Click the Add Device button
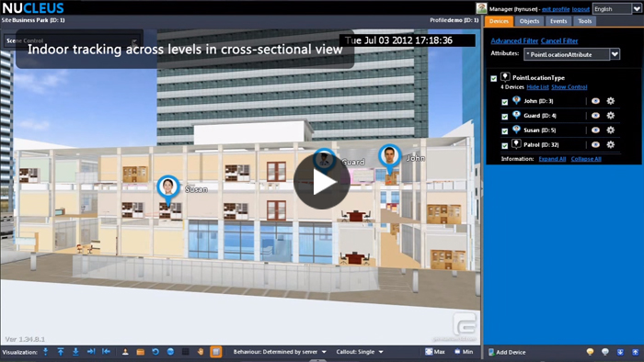644x362 pixels. [x=507, y=352]
